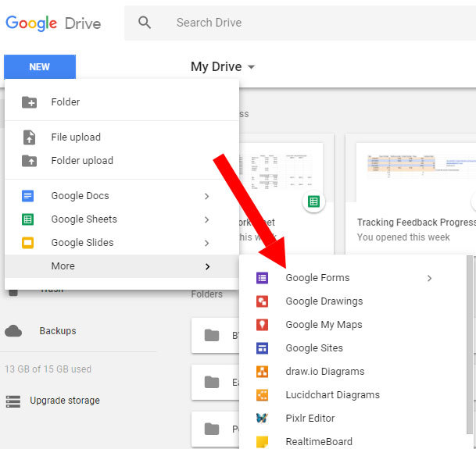
Task: Click the new Folder icon
Action: pos(29,102)
